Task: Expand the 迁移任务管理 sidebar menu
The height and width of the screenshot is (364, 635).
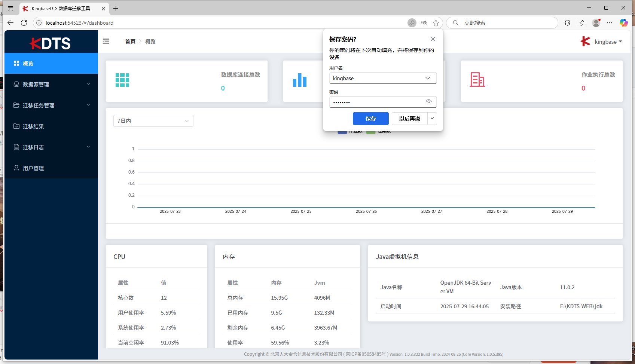Action: pyautogui.click(x=51, y=105)
